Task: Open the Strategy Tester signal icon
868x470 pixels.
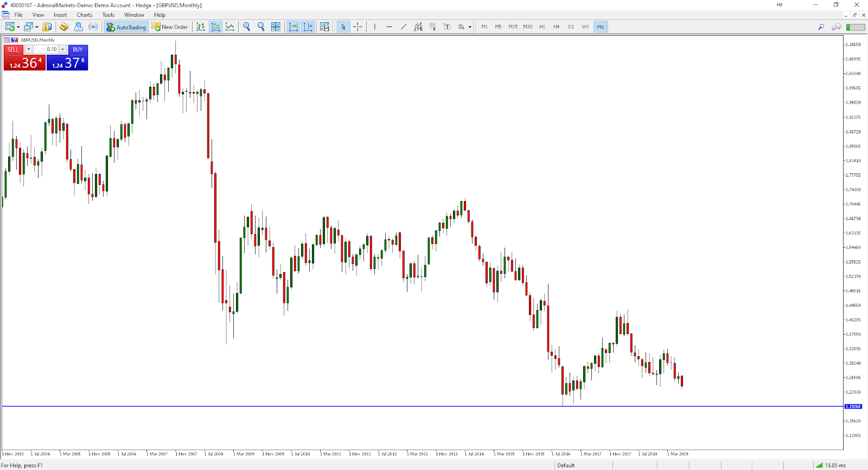Action: [x=93, y=27]
